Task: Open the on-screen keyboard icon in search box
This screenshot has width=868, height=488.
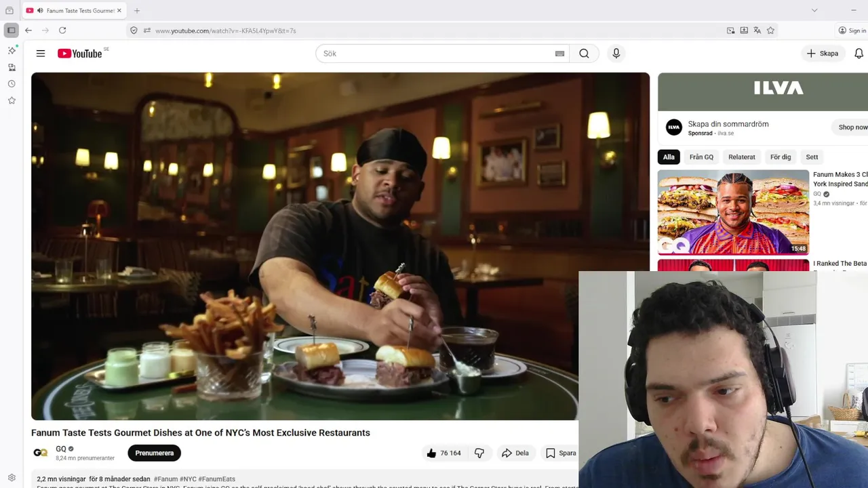Action: 559,54
